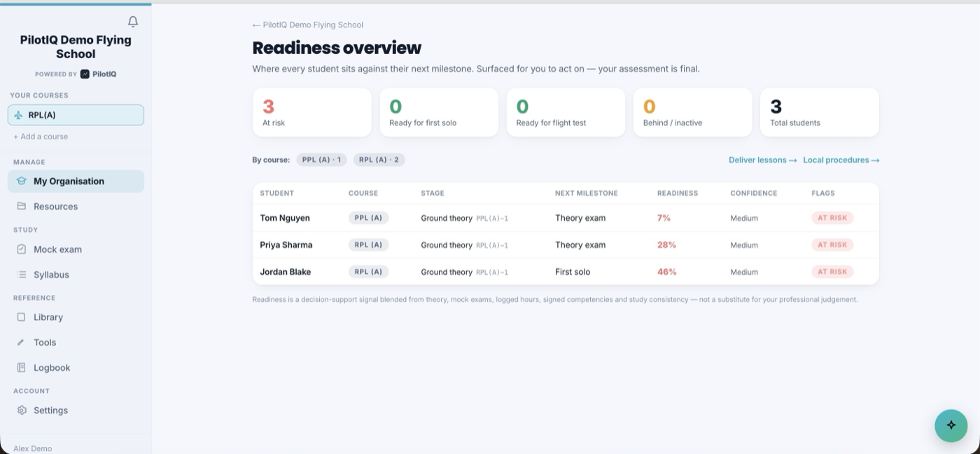
Task: Open the notifications bell icon
Action: click(x=133, y=22)
